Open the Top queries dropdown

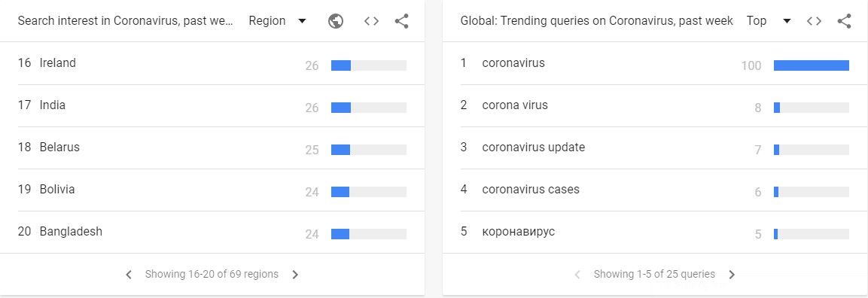769,21
